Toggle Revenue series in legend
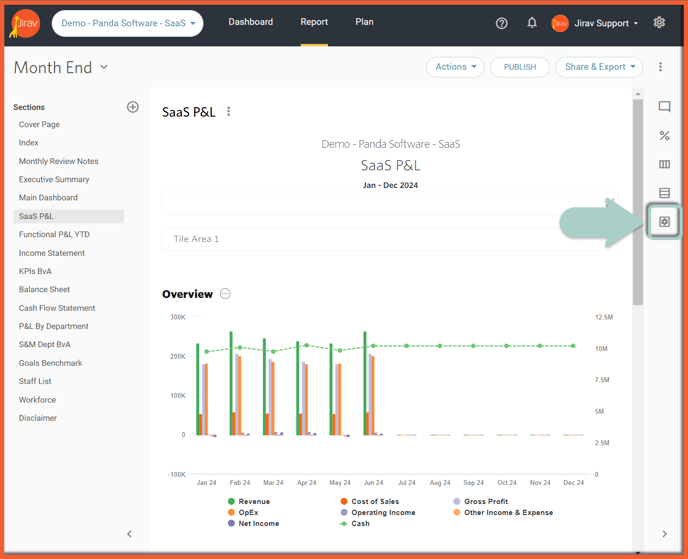The image size is (688, 559). click(249, 501)
